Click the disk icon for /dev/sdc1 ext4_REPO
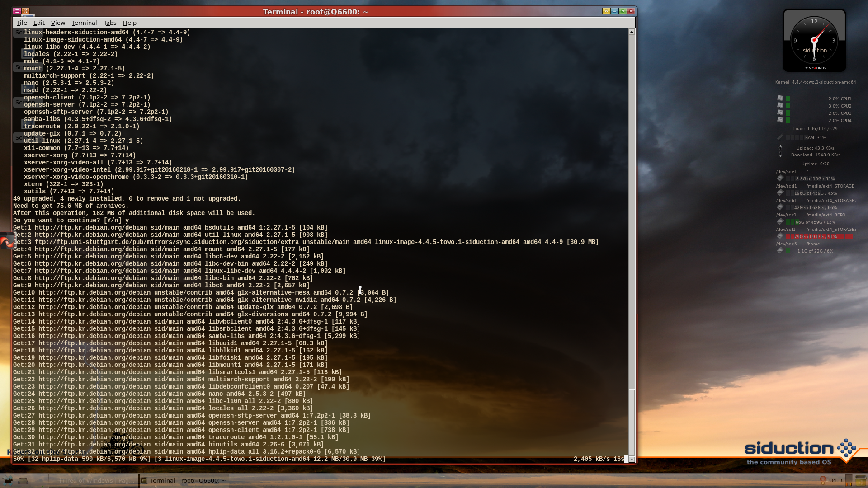Image resolution: width=868 pixels, height=488 pixels. coord(780,221)
